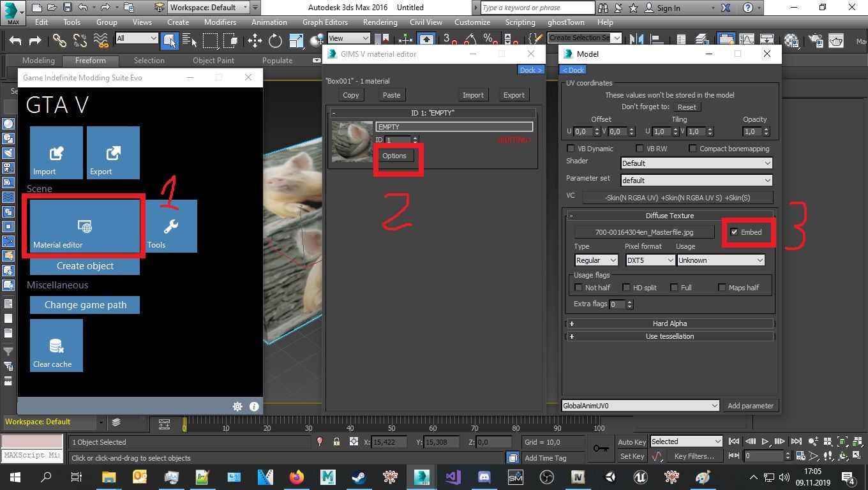Enable the VB Dynamic checkbox
868x490 pixels.
pos(571,149)
